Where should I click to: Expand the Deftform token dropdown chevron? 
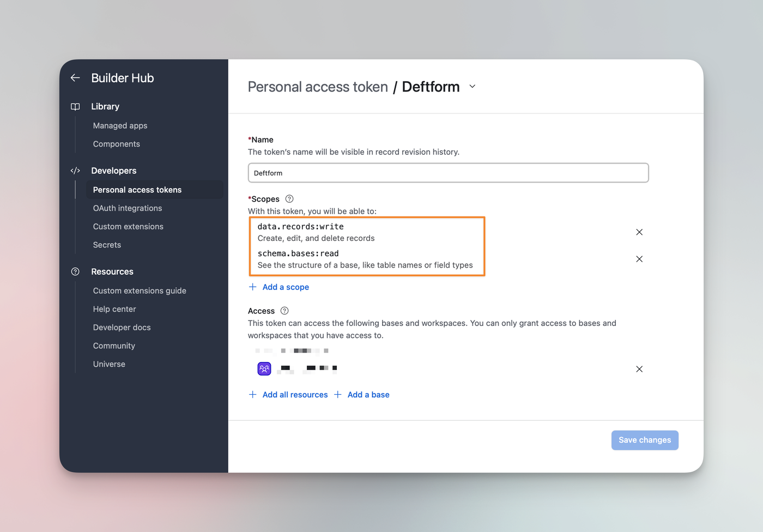pos(473,87)
